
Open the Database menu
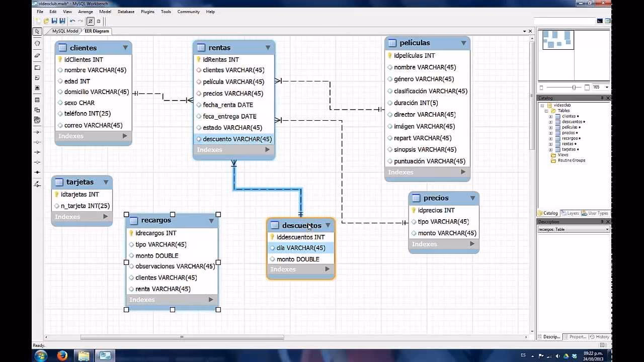point(126,12)
